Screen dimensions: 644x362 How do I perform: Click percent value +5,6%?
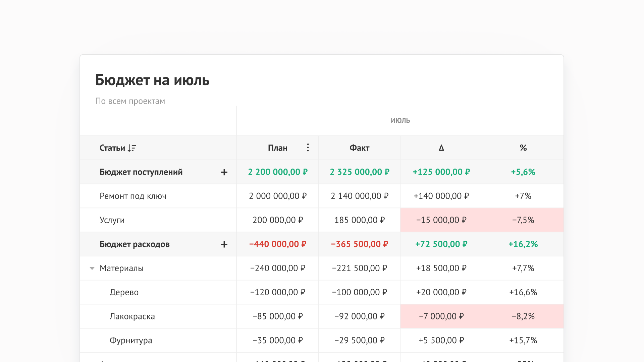[523, 172]
